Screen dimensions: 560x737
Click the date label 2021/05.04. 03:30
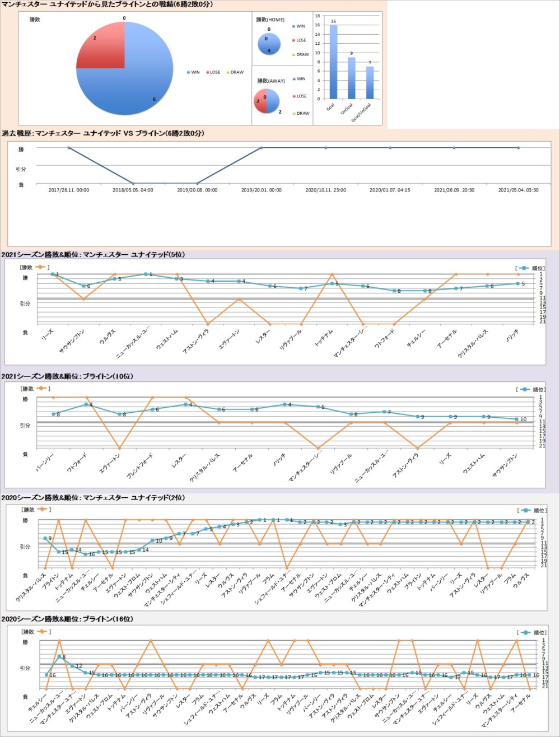click(519, 190)
